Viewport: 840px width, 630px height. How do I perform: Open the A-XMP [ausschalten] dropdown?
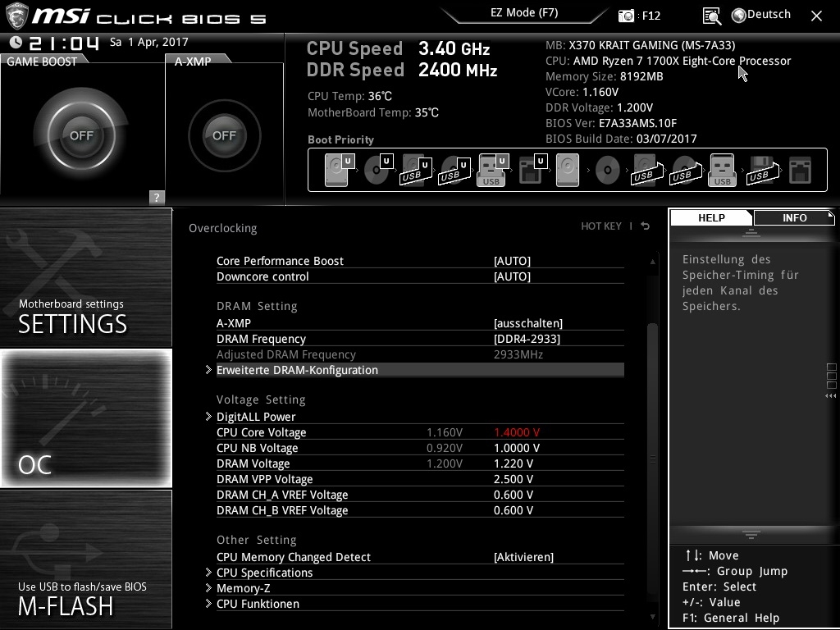528,323
